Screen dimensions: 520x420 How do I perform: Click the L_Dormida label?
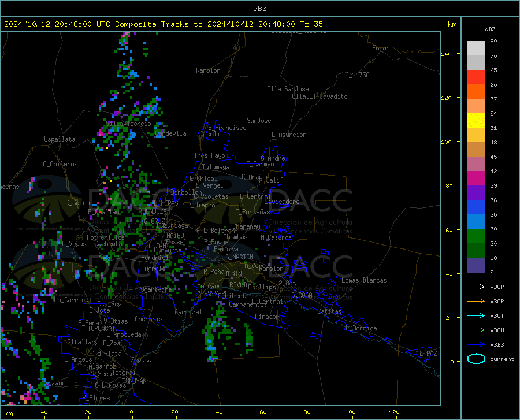[361, 328]
